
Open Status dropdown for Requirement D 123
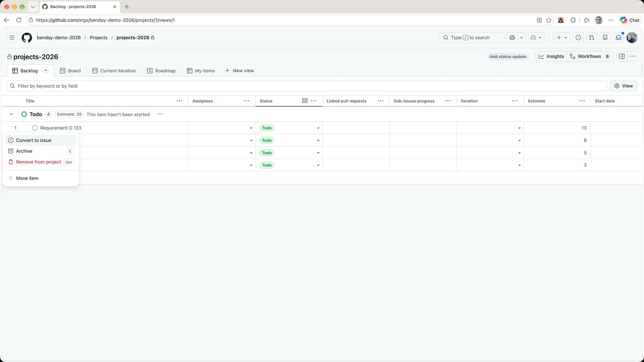tap(318, 128)
